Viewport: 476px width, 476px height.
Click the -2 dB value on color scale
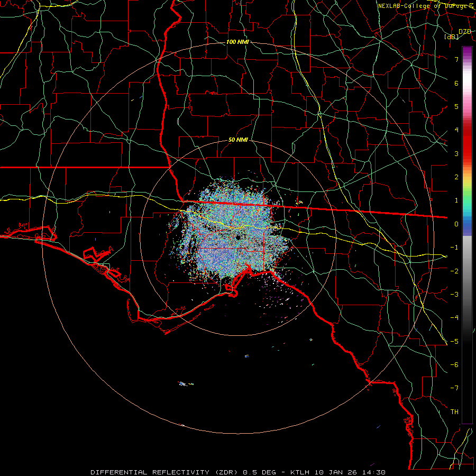(x=454, y=271)
